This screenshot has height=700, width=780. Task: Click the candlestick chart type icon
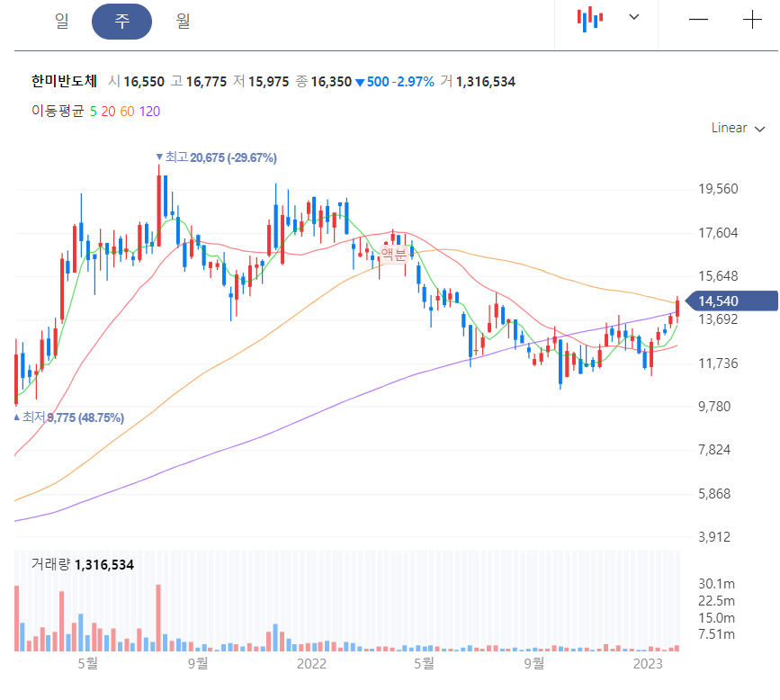(590, 19)
